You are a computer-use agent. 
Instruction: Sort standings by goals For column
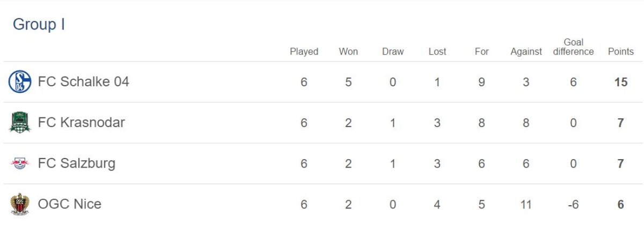[482, 51]
